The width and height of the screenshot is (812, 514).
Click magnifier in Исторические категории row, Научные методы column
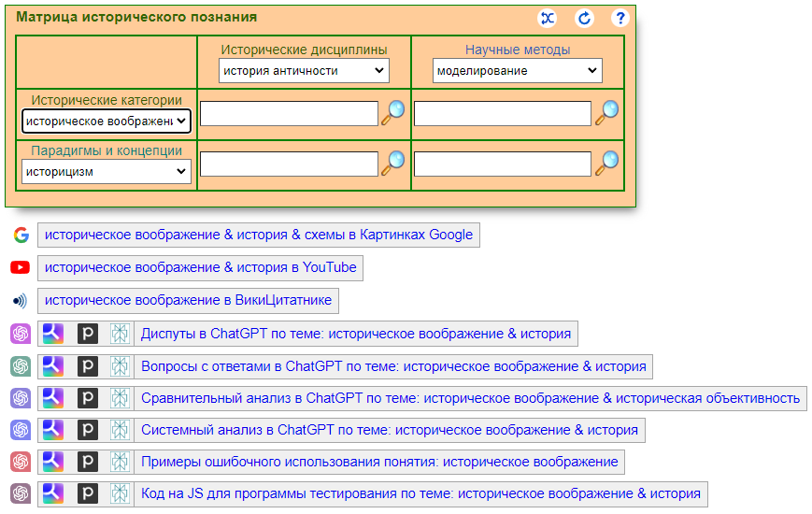click(x=607, y=112)
